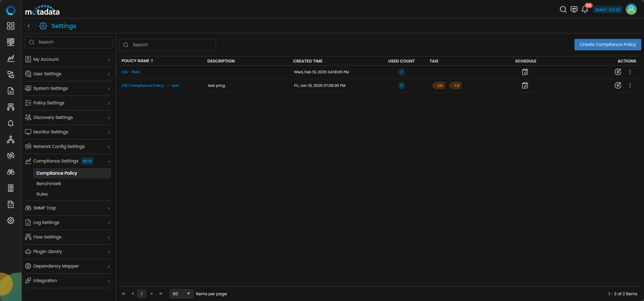The image size is (644, 301).
Task: Select the Benchmark menu item
Action: 49,184
